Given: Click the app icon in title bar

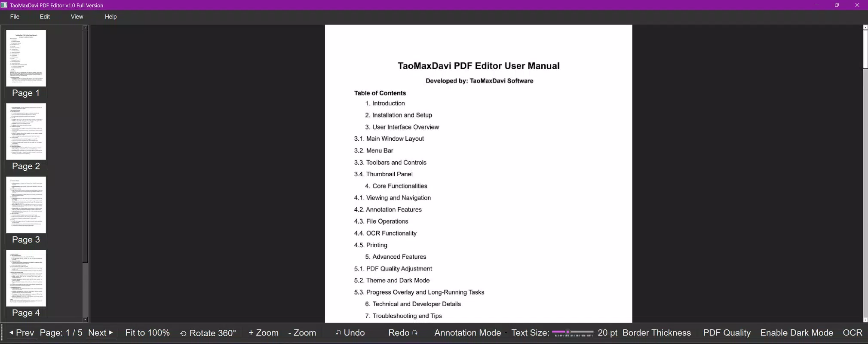Looking at the screenshot, I should click(4, 5).
